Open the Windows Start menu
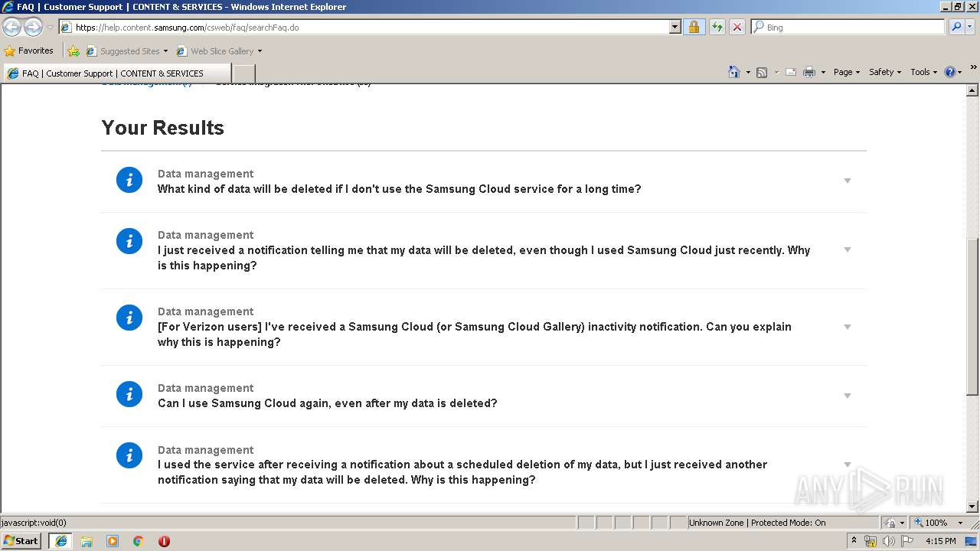This screenshot has height=551, width=980. (x=21, y=541)
